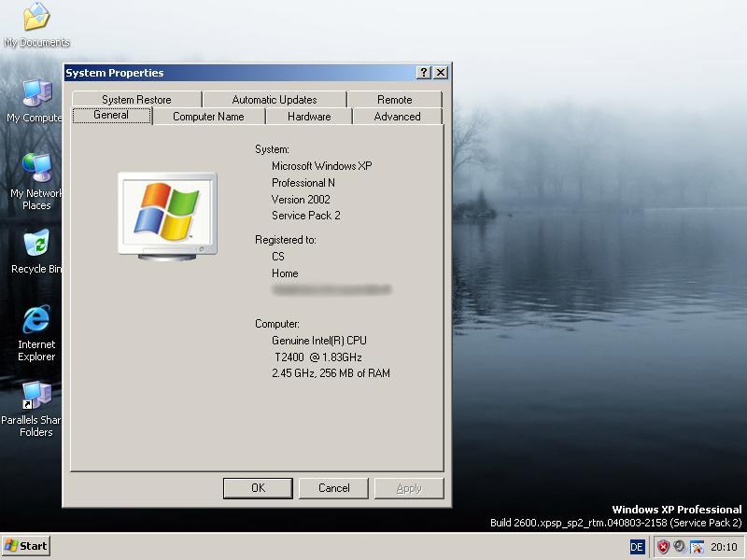
Task: Switch to the Remote tab
Action: tap(395, 100)
